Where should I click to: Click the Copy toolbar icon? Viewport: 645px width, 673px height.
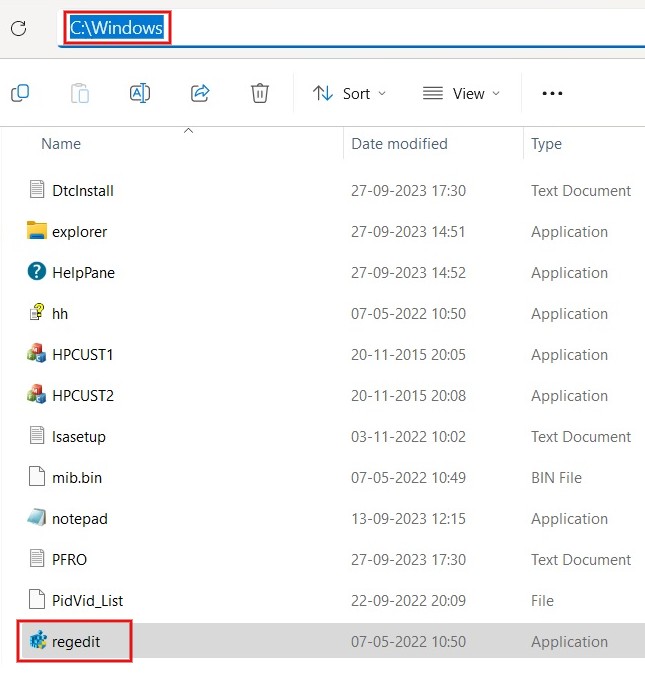(x=20, y=93)
